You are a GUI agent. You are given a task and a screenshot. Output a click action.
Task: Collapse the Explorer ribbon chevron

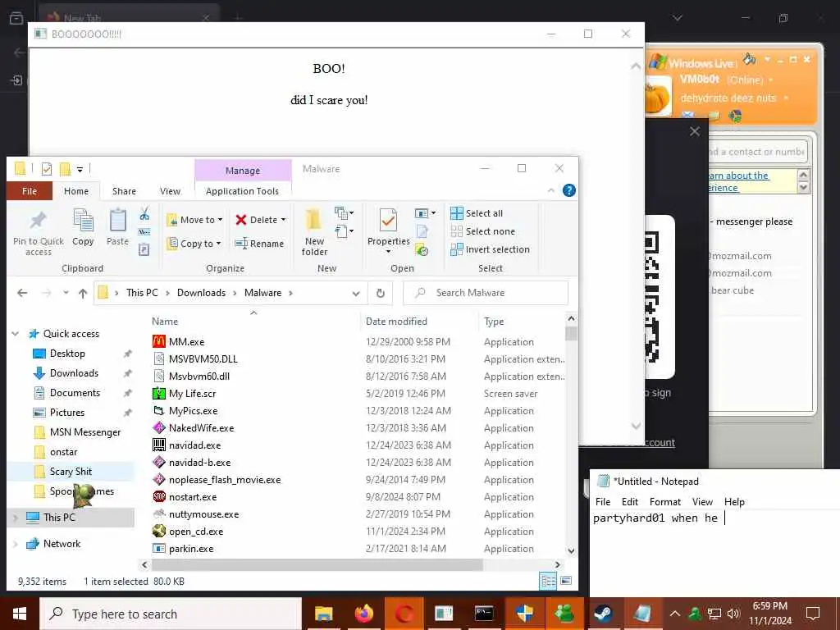pyautogui.click(x=550, y=190)
